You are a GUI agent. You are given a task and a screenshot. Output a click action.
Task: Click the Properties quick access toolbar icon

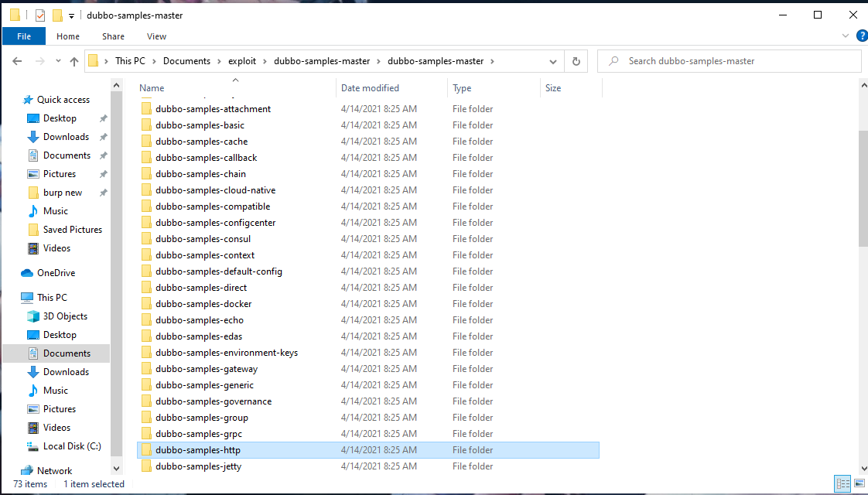point(40,15)
